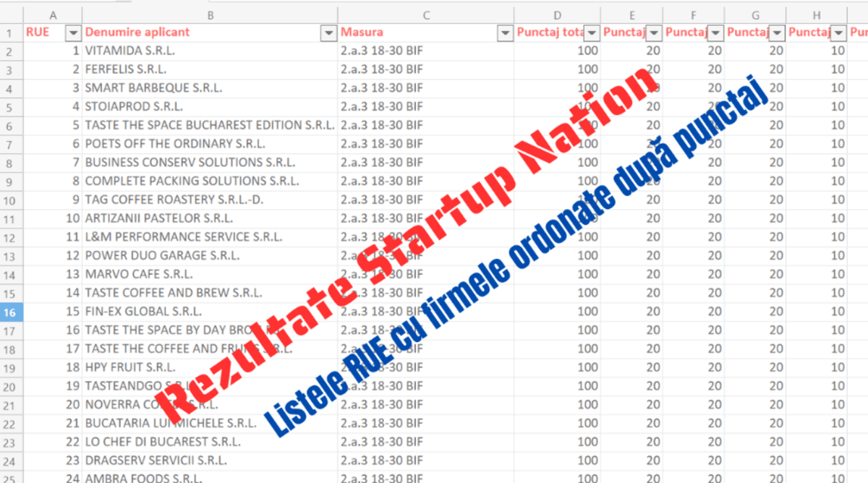
Task: Click RUE number cell for STOIAPROD S.R.L.
Action: 53,107
